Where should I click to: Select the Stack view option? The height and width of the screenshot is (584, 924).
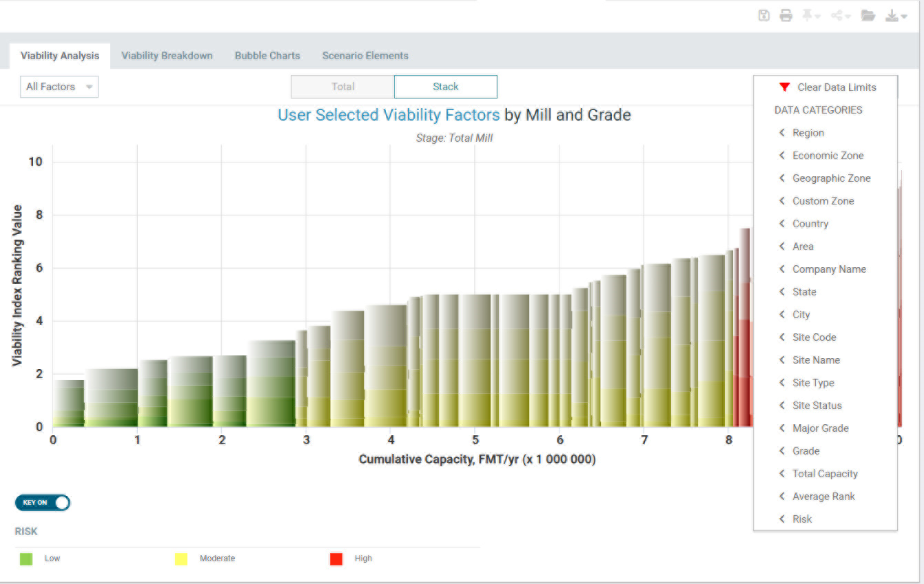click(445, 87)
